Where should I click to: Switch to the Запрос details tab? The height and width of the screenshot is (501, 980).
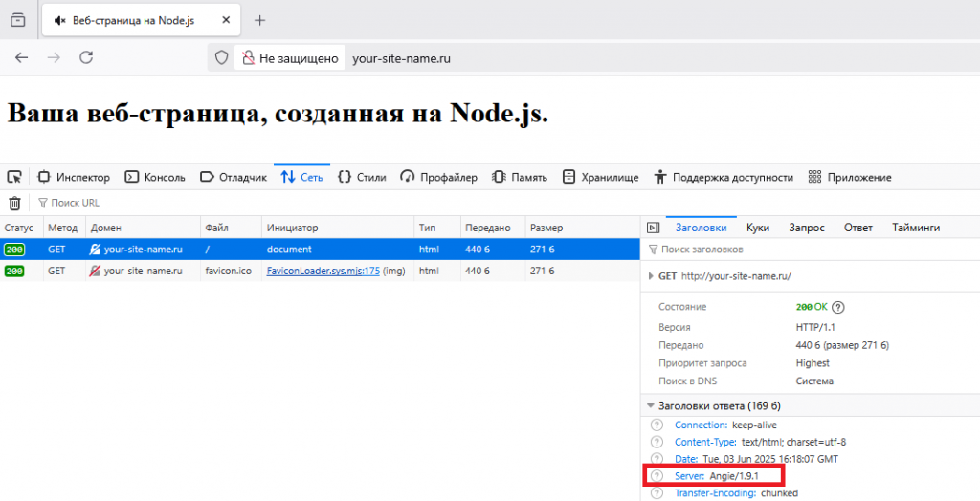pyautogui.click(x=806, y=228)
